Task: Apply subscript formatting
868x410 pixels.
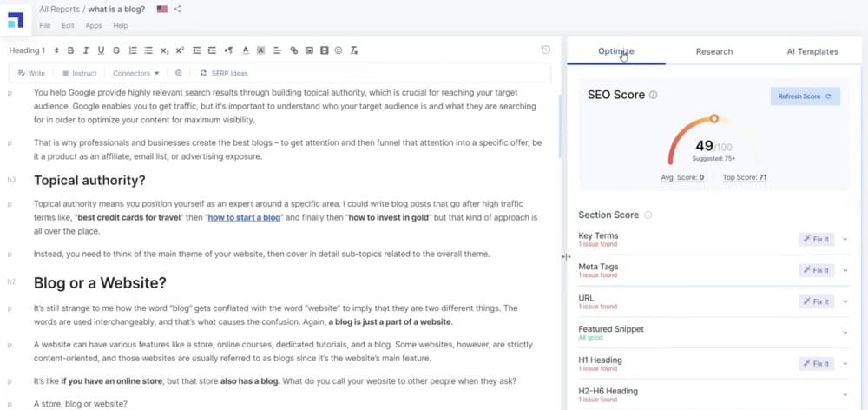Action: (x=164, y=50)
